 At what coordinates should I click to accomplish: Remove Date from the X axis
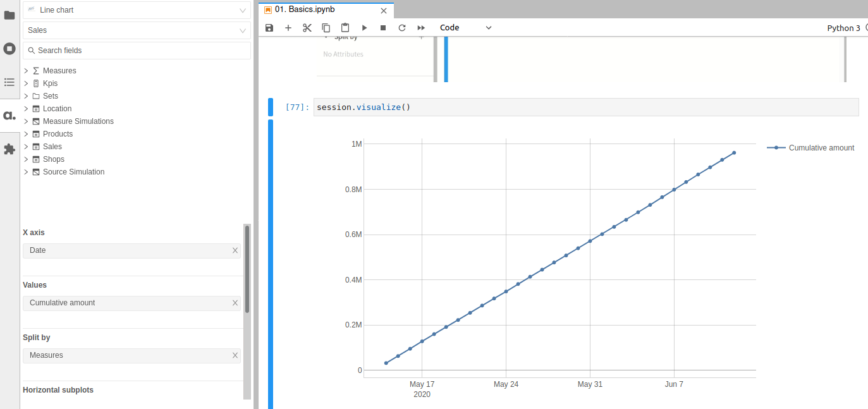click(x=235, y=250)
